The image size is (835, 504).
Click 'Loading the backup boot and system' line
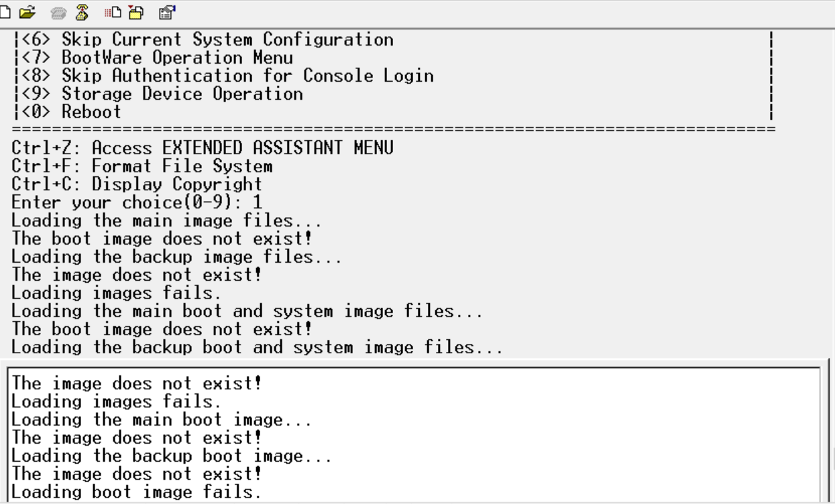(x=257, y=347)
